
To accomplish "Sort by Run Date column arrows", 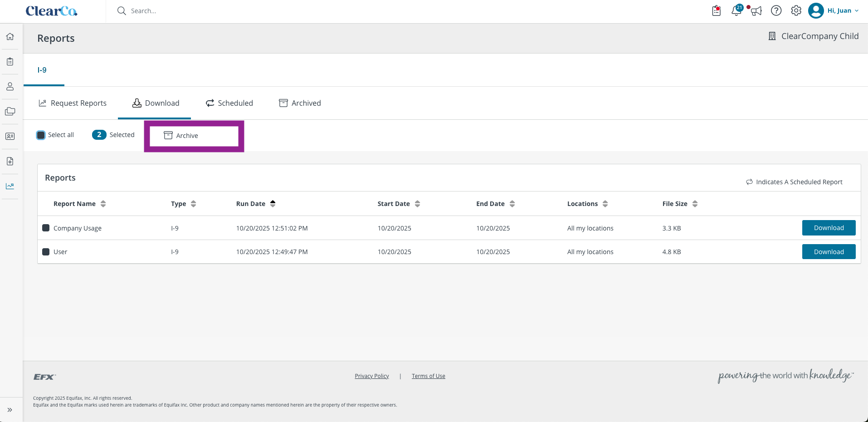I will pyautogui.click(x=273, y=204).
